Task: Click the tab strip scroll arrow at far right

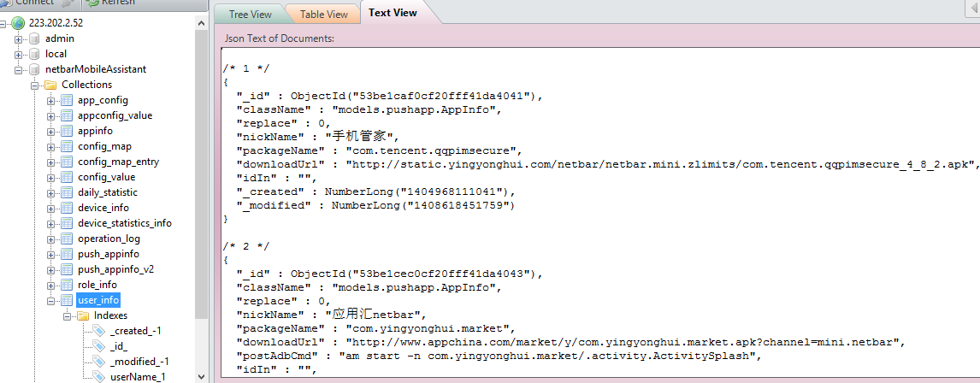Action: [974, 9]
